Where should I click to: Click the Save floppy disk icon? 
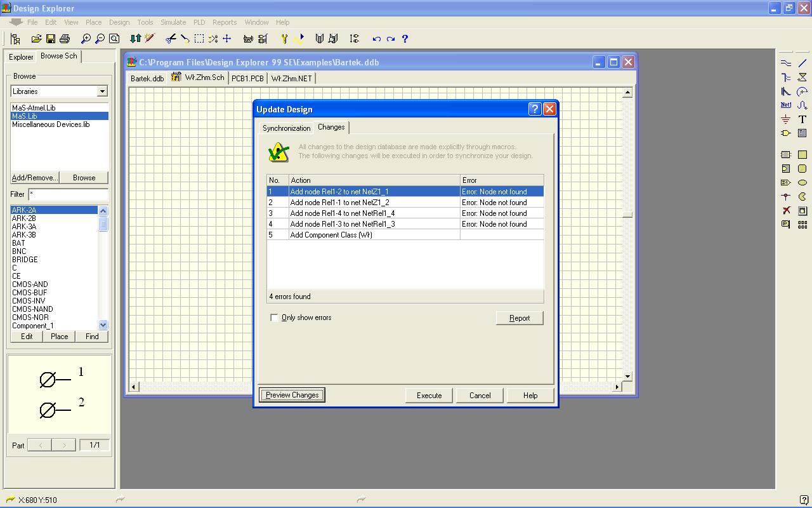50,39
